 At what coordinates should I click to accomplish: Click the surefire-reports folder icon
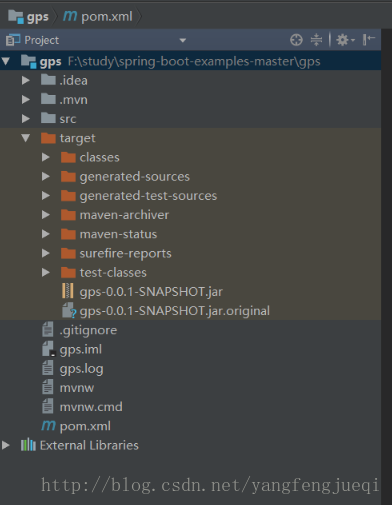(x=68, y=253)
